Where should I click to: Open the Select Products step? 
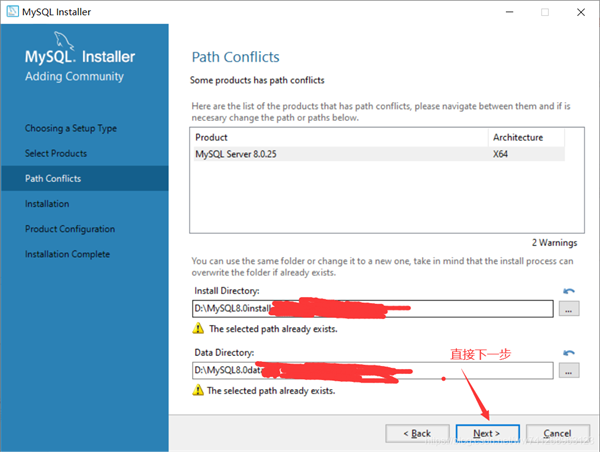(x=56, y=153)
